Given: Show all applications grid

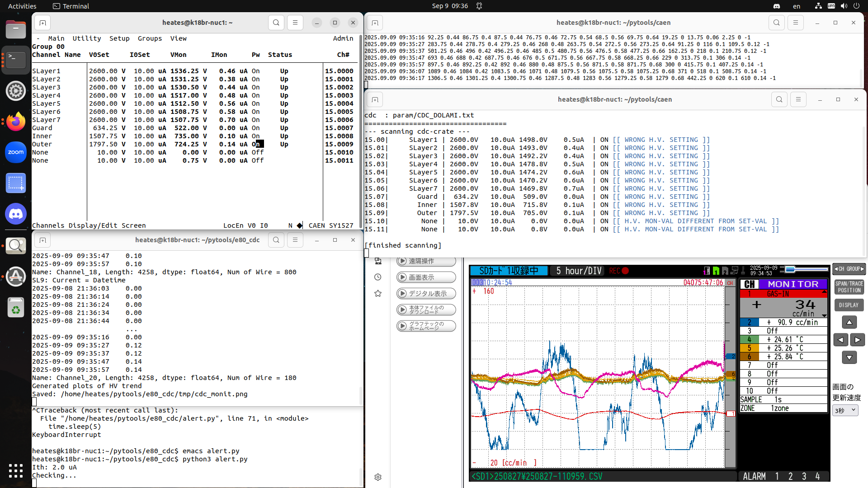Looking at the screenshot, I should coord(16,470).
